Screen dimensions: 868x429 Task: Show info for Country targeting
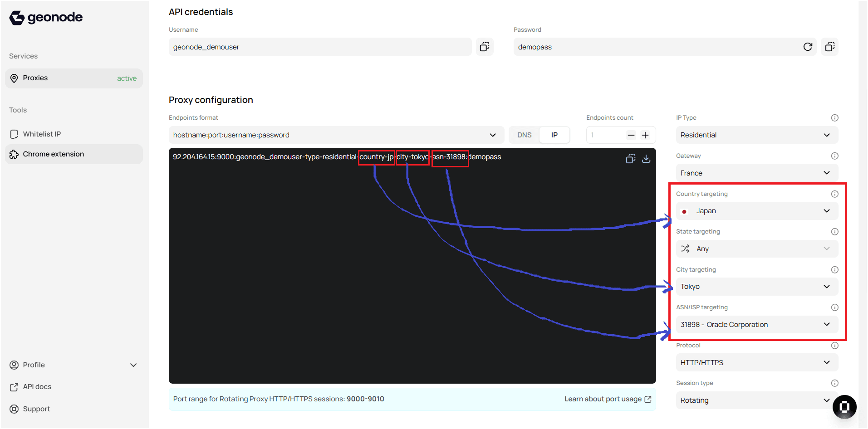click(x=834, y=194)
